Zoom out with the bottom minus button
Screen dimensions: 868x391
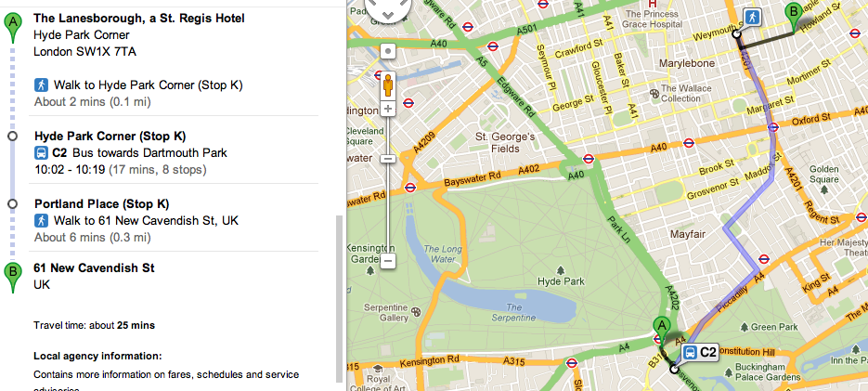coord(388,261)
